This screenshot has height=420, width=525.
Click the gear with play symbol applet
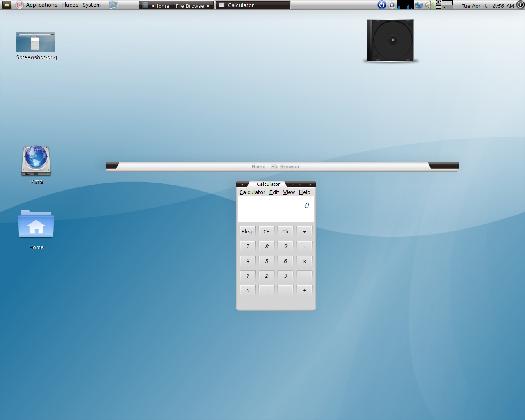(x=392, y=5)
